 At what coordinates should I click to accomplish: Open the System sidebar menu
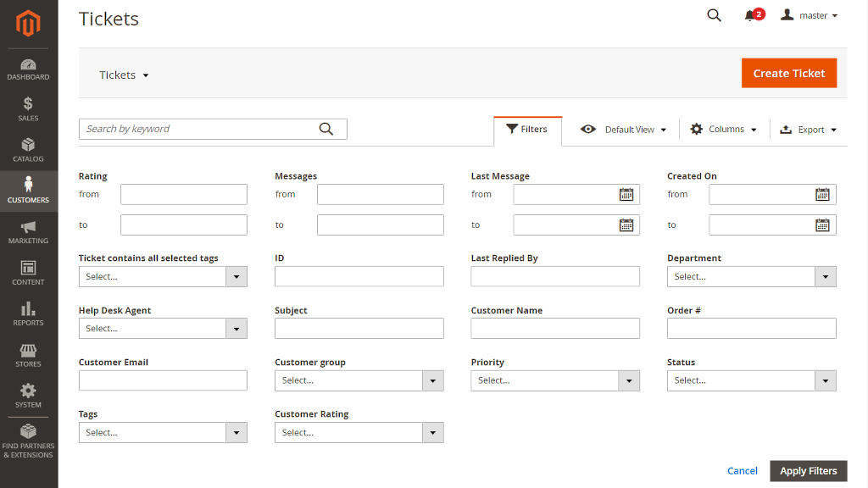(28, 396)
